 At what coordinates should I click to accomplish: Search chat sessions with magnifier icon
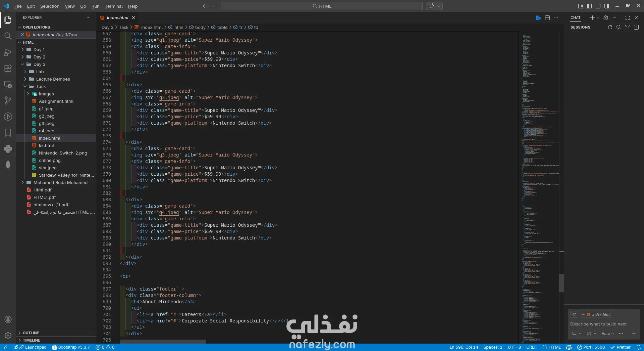click(619, 27)
